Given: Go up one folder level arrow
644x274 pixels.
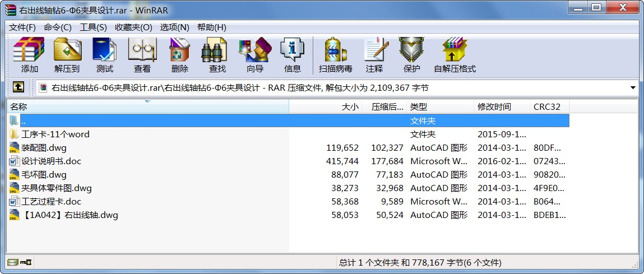Looking at the screenshot, I should [x=18, y=87].
